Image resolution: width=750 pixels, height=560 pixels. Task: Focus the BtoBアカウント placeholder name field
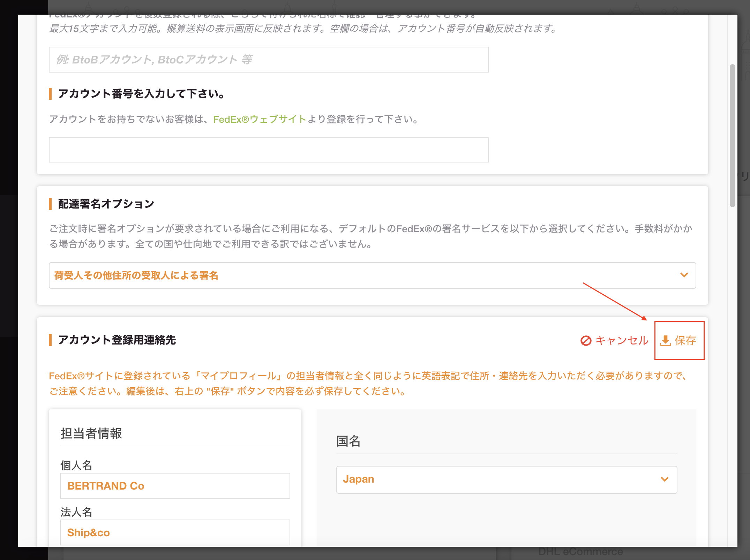[x=269, y=60]
